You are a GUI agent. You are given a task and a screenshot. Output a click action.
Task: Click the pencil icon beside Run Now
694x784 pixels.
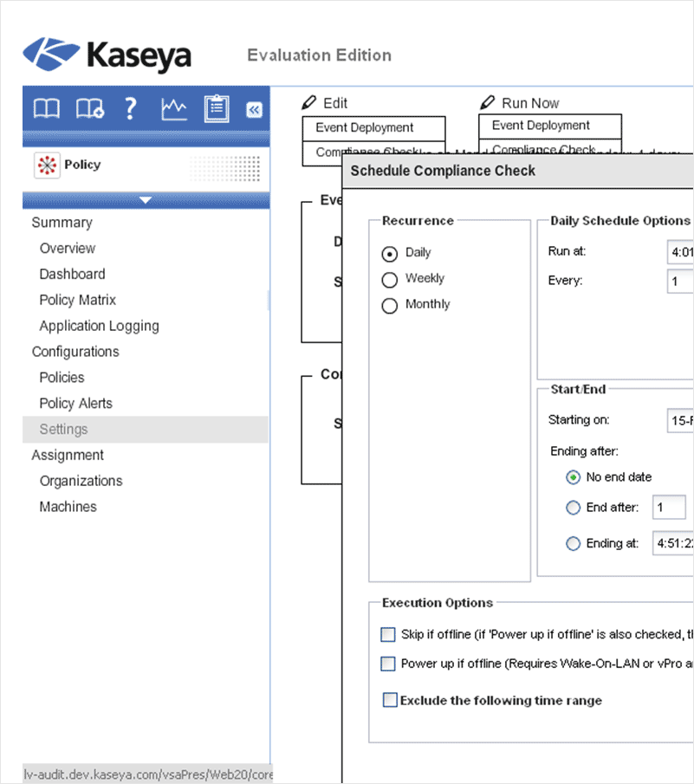pyautogui.click(x=487, y=102)
